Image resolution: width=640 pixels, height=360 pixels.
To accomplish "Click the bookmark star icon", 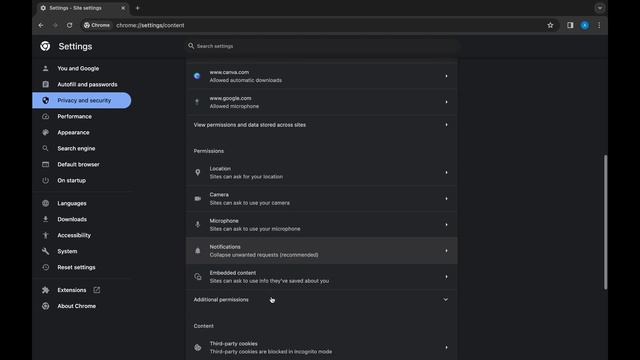I will click(550, 25).
